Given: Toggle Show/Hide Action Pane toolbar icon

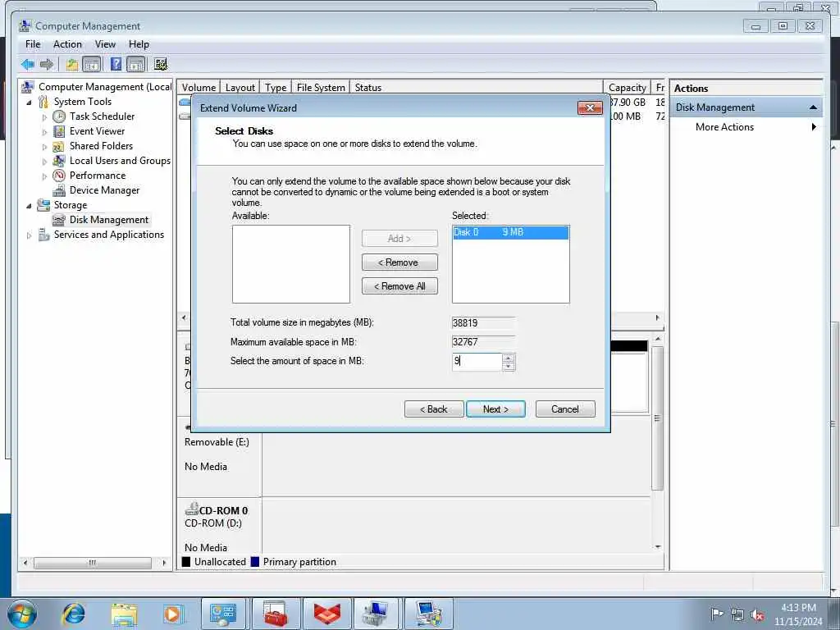Looking at the screenshot, I should [x=136, y=65].
